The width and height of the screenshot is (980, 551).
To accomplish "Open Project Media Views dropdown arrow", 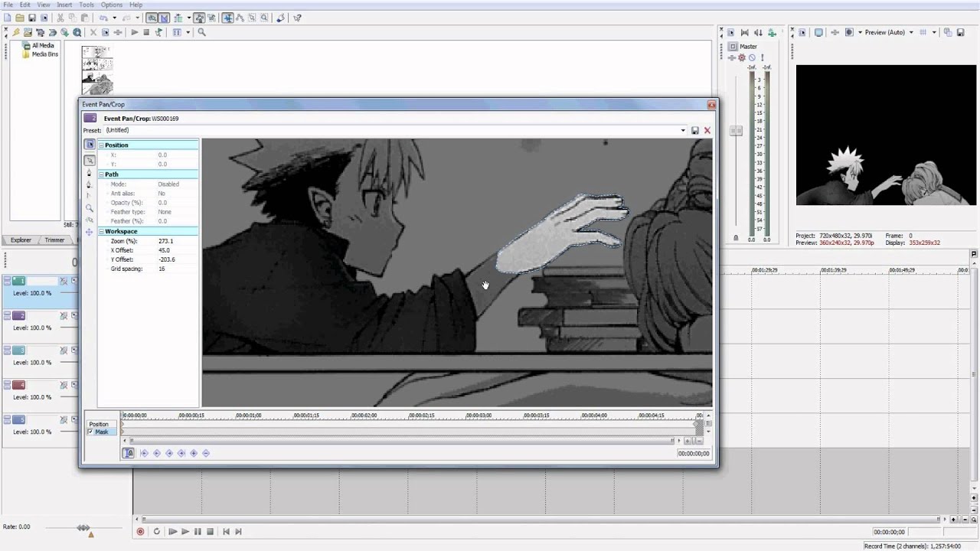I will click(188, 33).
